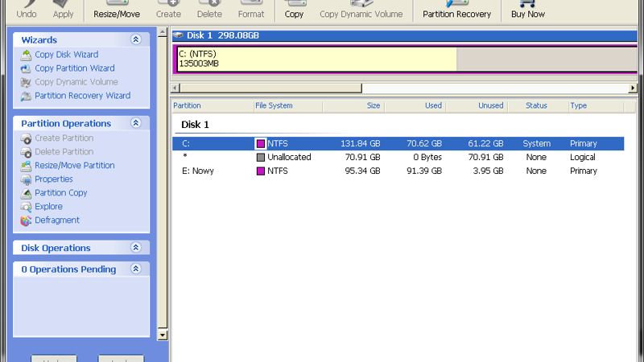Collapse the Partition Operations panel
Image resolution: width=644 pixels, height=362 pixels.
[135, 123]
